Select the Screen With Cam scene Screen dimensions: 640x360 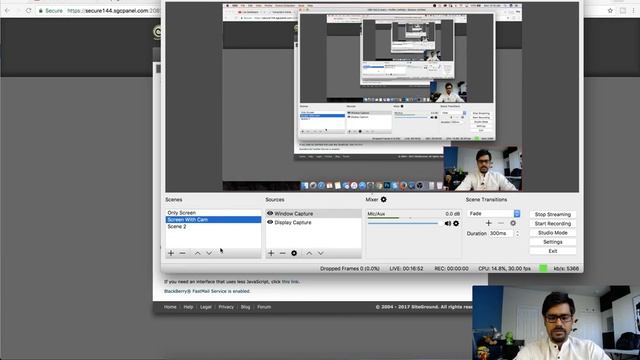point(213,220)
